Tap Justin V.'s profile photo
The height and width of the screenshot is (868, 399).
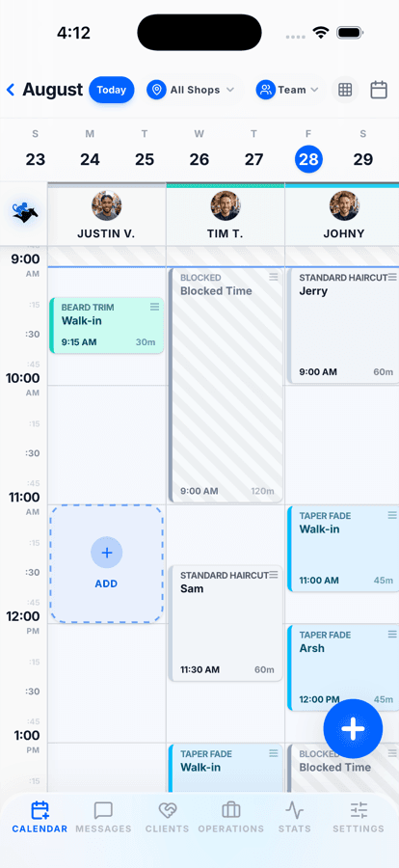click(x=106, y=205)
